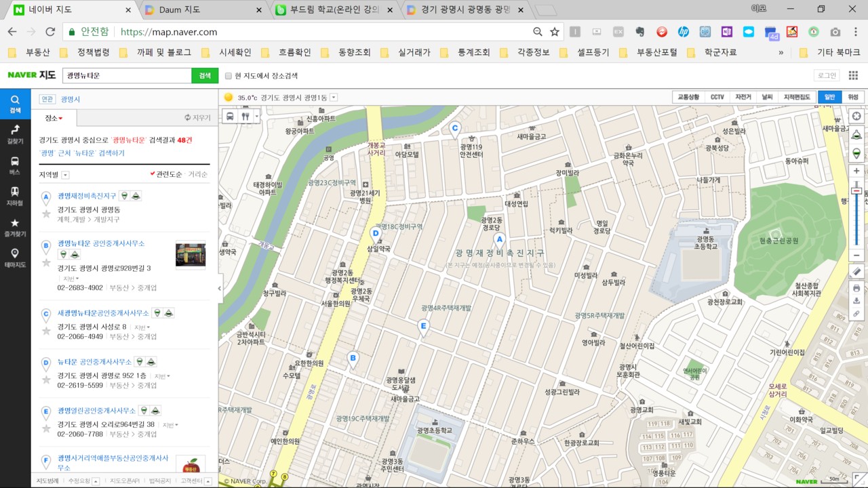Open the 검색 search panel in sidebar

pos(15,104)
